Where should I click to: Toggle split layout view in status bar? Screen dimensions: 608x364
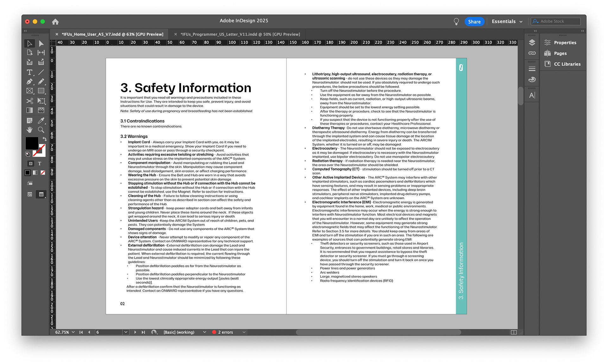pos(514,332)
